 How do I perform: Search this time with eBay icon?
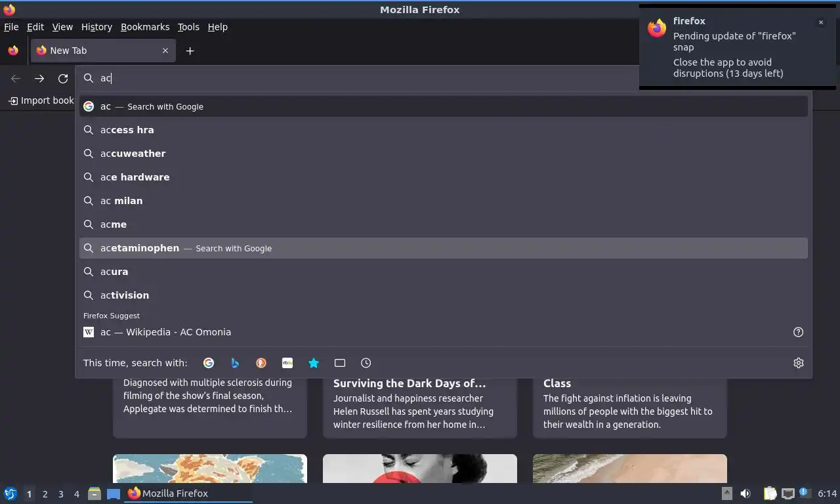287,363
